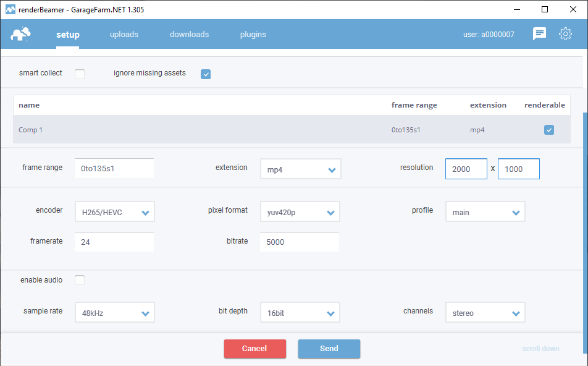Expand the channels dropdown showing stereo
588x366 pixels.
[x=485, y=312]
